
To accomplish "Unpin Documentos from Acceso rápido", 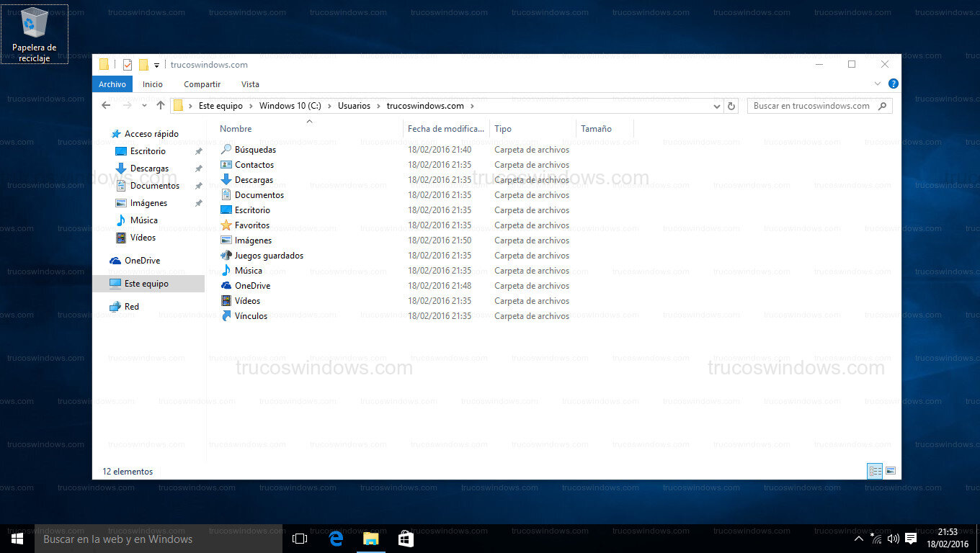I will coord(200,185).
